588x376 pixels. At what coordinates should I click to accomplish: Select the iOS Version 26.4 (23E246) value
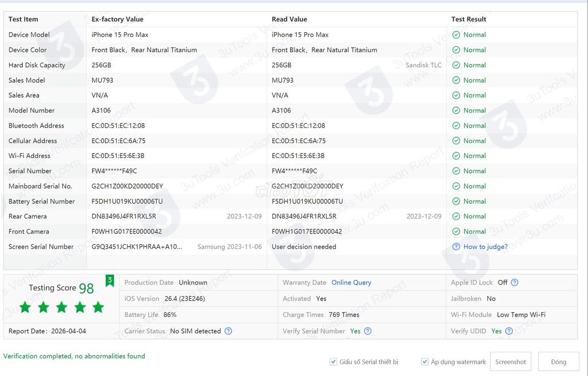(x=184, y=298)
